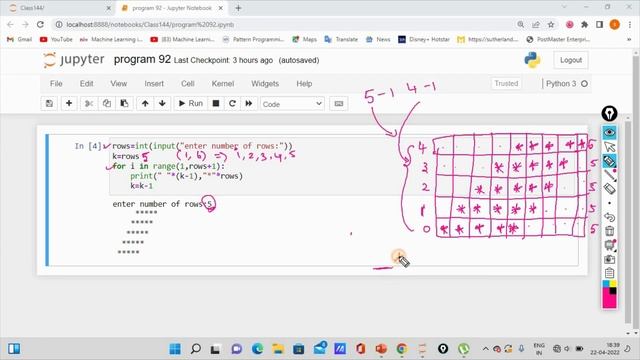Copy selected cells in the Jupyter toolbar
Screen dimensions: 640x360
point(107,104)
